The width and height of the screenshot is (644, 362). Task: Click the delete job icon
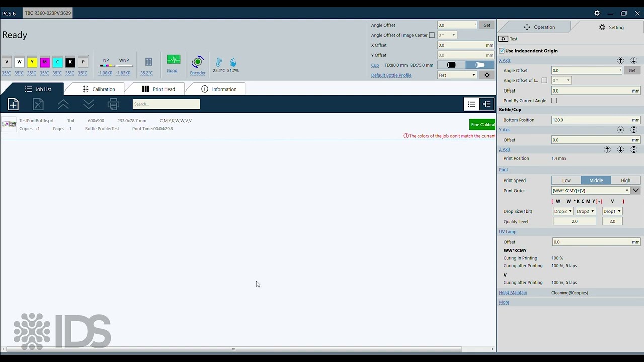pos(38,104)
